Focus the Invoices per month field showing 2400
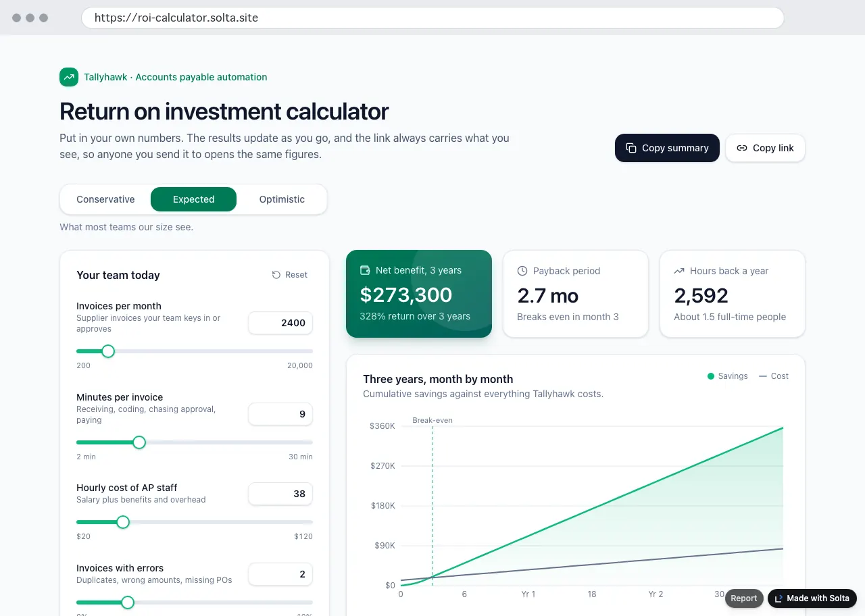 pyautogui.click(x=280, y=323)
